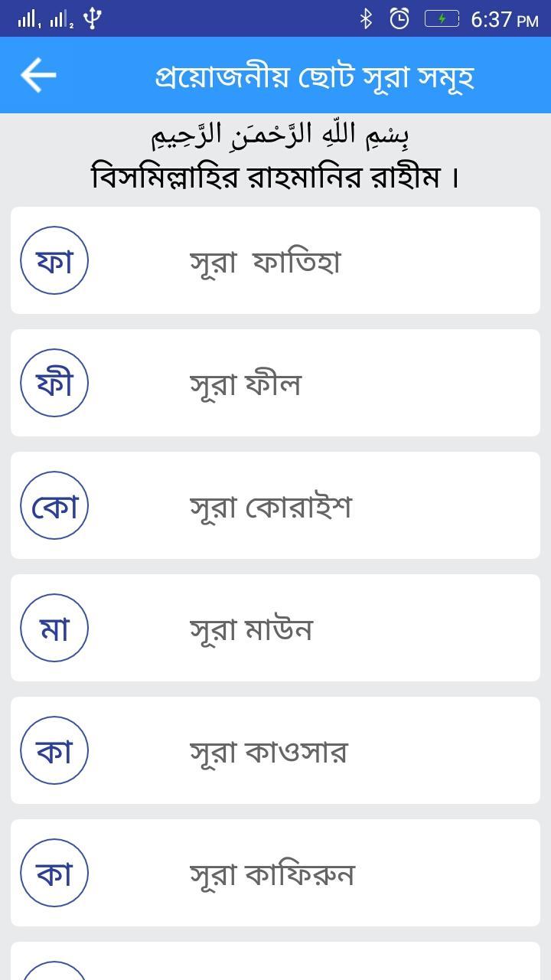Tap the ফা circle icon
Image resolution: width=551 pixels, height=980 pixels.
coord(54,260)
